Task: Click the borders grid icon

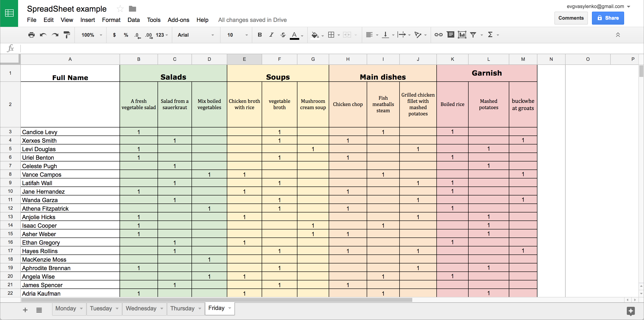Action: [331, 35]
